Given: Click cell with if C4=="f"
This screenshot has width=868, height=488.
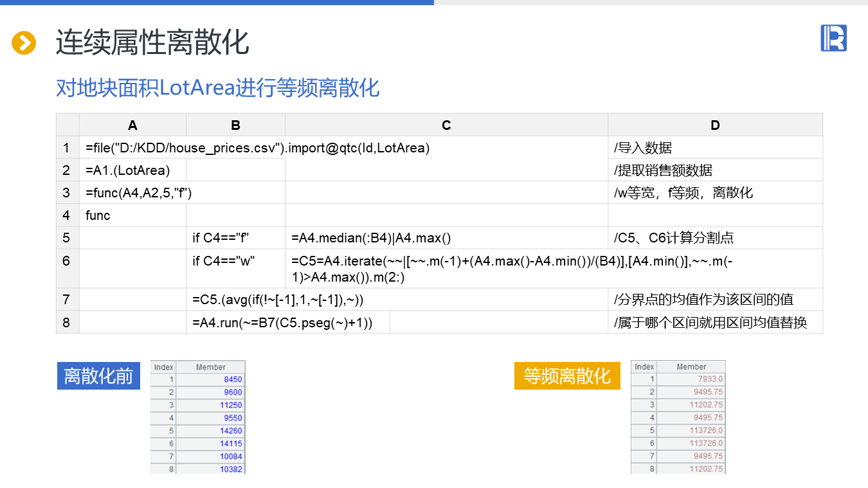Looking at the screenshot, I should (x=221, y=238).
